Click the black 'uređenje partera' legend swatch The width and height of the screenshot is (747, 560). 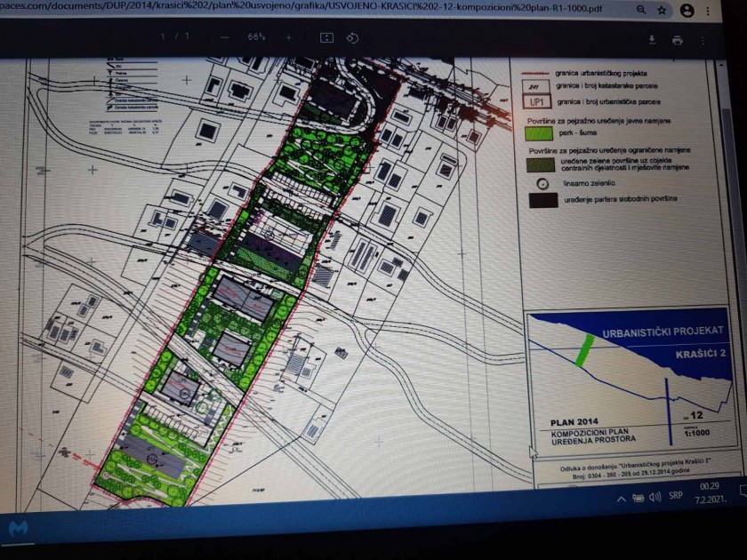tap(543, 201)
